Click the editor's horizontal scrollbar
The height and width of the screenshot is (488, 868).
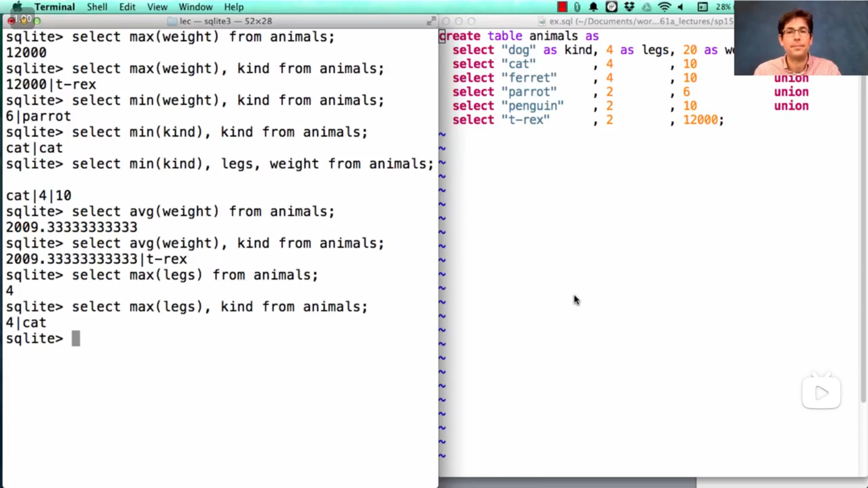pyautogui.click(x=567, y=482)
